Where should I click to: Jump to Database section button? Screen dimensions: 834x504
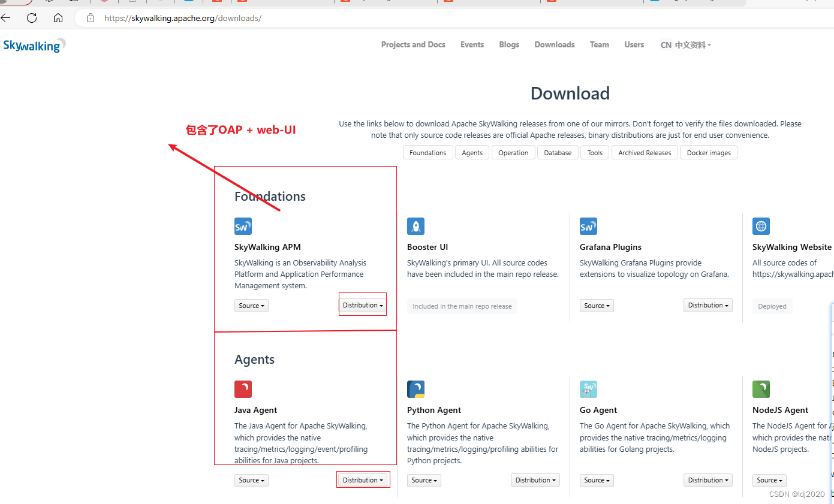(x=558, y=152)
